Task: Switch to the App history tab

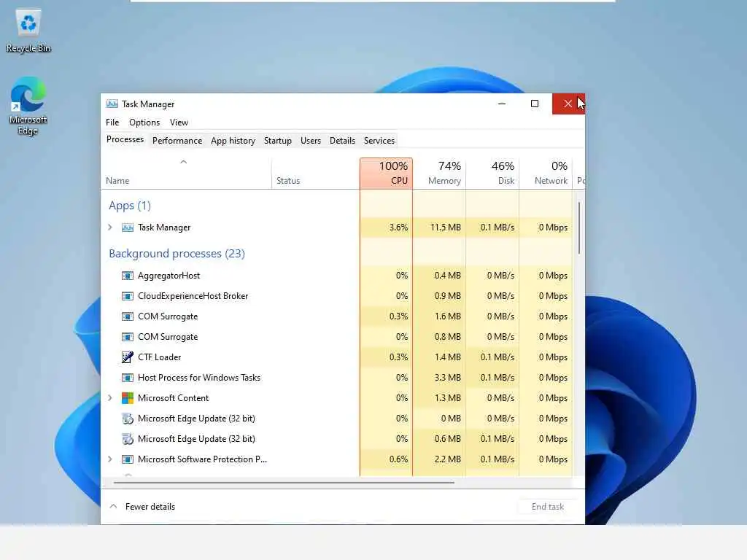Action: (x=233, y=141)
